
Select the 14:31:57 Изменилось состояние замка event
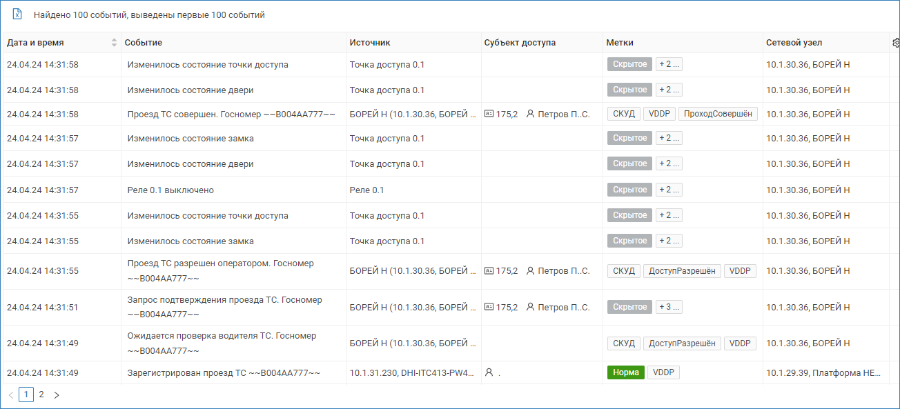[190, 138]
